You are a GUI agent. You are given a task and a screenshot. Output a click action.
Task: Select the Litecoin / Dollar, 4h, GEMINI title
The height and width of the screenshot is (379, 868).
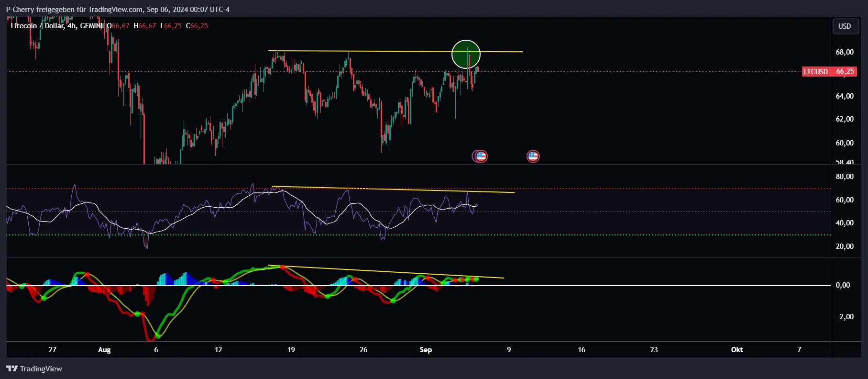pos(56,26)
